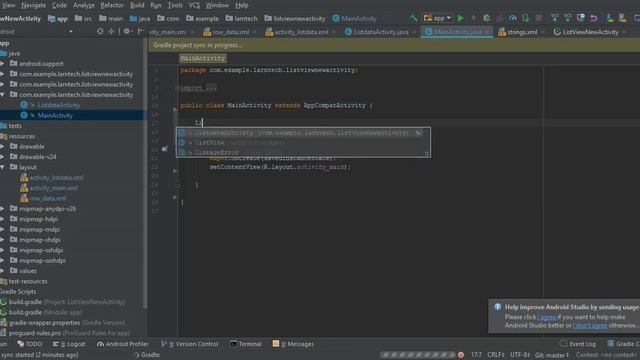
Task: Cancel the Gradle sync with red stop icon
Action: point(461,355)
